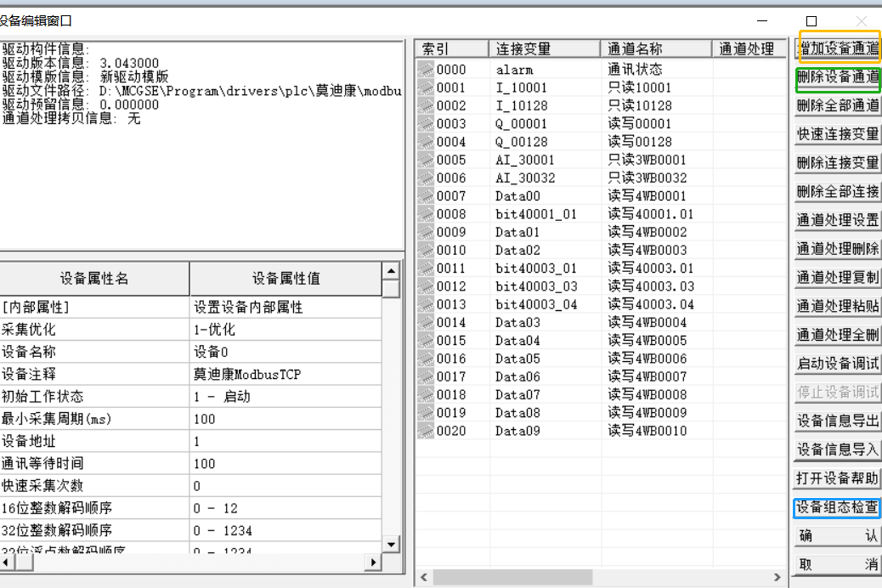This screenshot has height=588, width=882.
Task: Click 通道处理全删 button
Action: coord(838,336)
